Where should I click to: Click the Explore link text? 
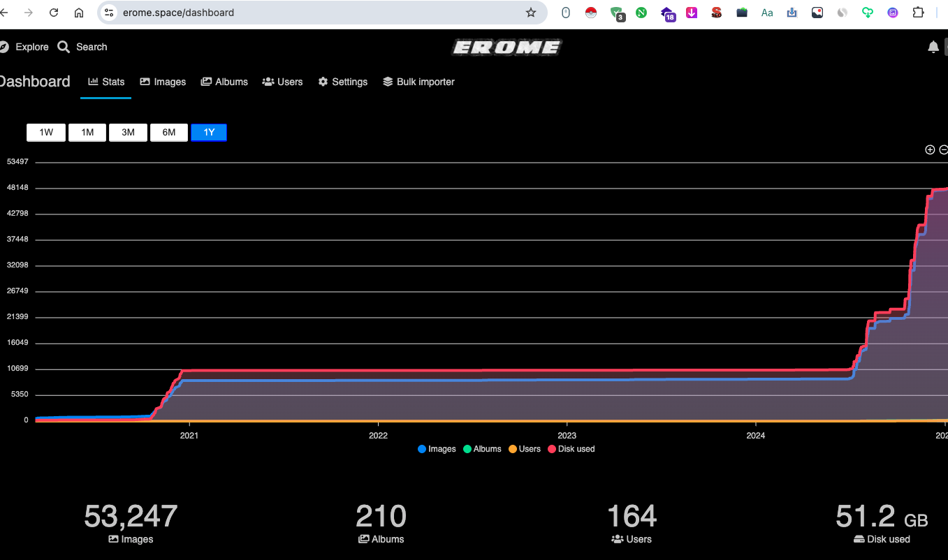tap(32, 47)
